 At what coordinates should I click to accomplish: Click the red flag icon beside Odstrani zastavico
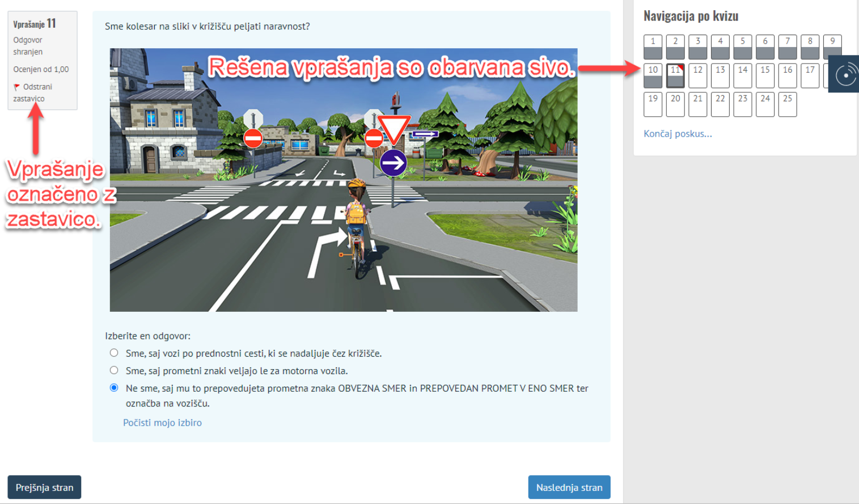pos(16,87)
